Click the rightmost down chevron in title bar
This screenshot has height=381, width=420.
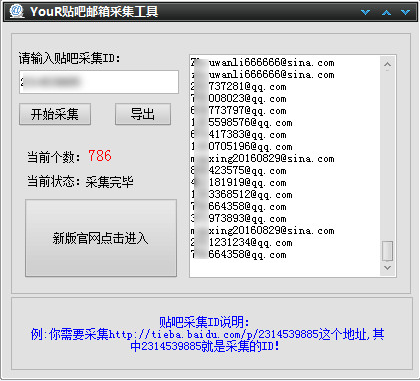click(405, 12)
